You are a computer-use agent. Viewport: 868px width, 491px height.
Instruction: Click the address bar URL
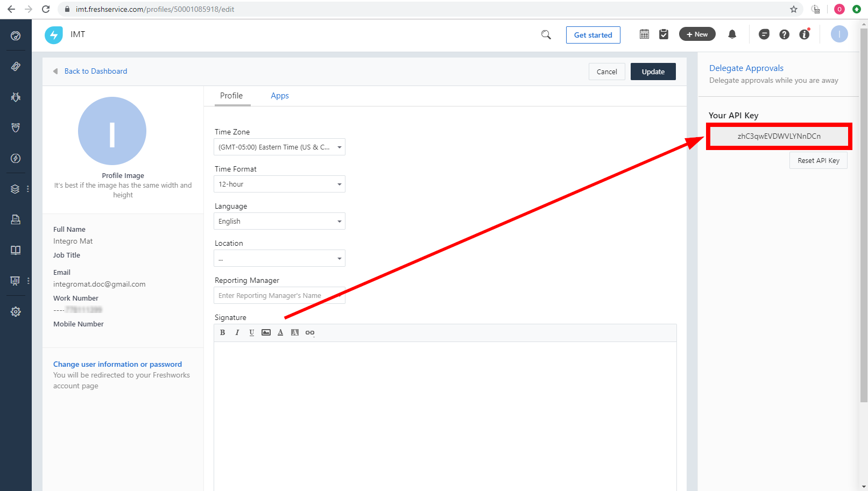pos(155,9)
